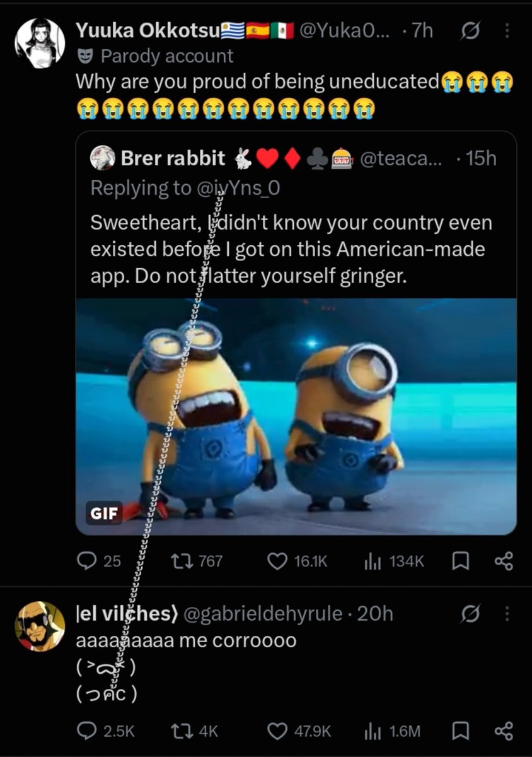Image resolution: width=532 pixels, height=757 pixels.
Task: Play the laughing Minions GIF
Action: coord(296,416)
